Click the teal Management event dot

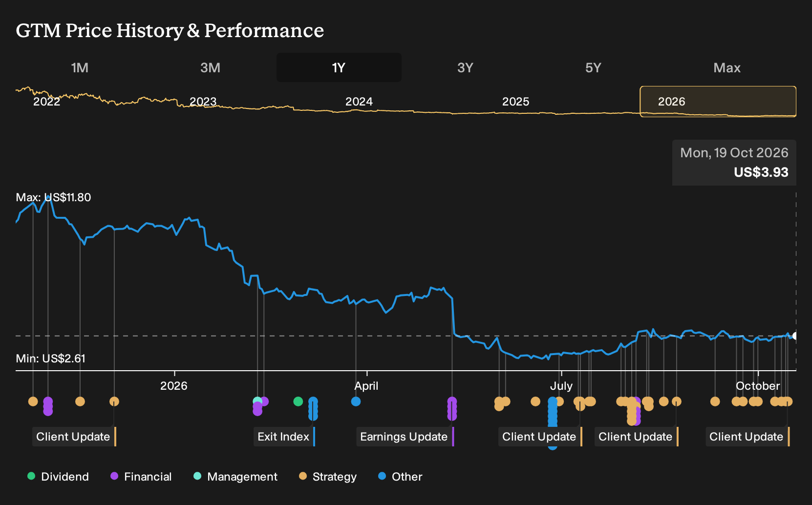coord(257,401)
